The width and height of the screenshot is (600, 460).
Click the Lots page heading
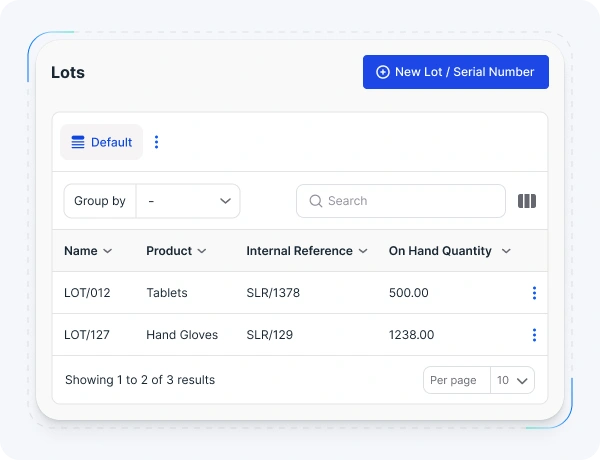click(x=68, y=72)
